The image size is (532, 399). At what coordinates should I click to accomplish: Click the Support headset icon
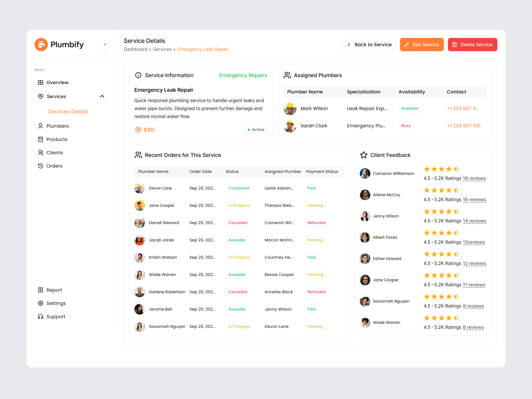click(x=40, y=317)
